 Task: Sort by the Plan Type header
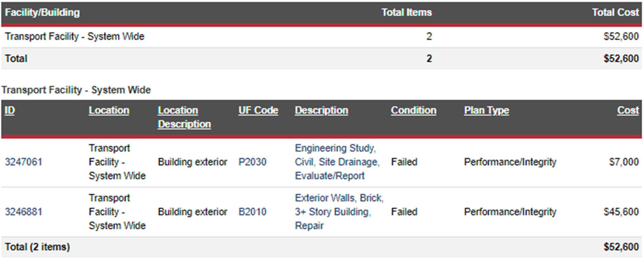point(486,110)
